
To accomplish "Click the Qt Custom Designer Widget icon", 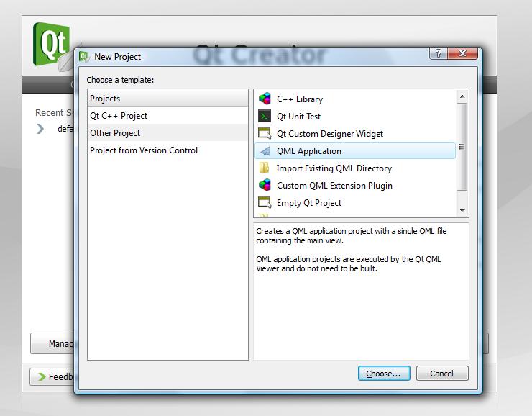I will pyautogui.click(x=265, y=133).
